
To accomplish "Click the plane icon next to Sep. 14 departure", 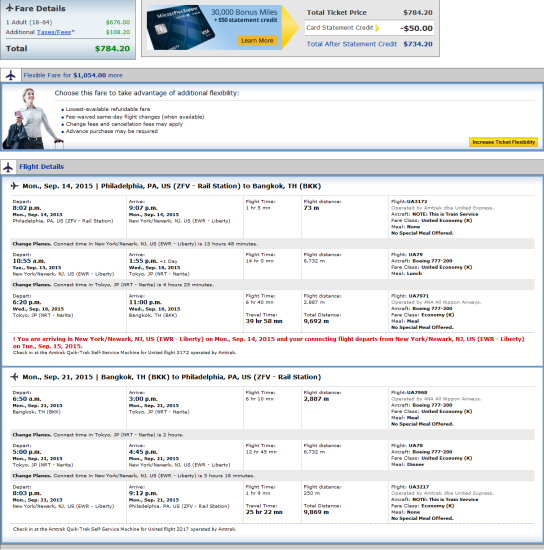I will 14,186.
